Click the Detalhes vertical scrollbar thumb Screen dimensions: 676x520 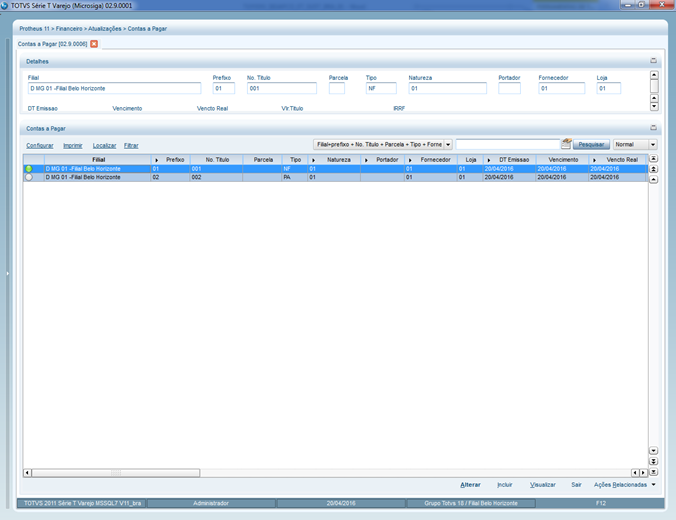654,86
